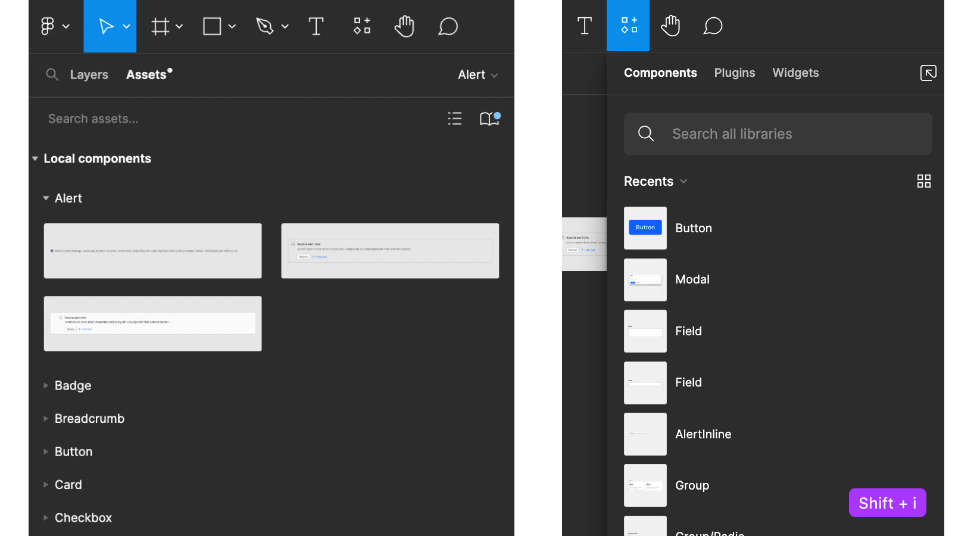Image resolution: width=980 pixels, height=536 pixels.
Task: Select the Hand tool in left toolbar
Action: (x=404, y=26)
